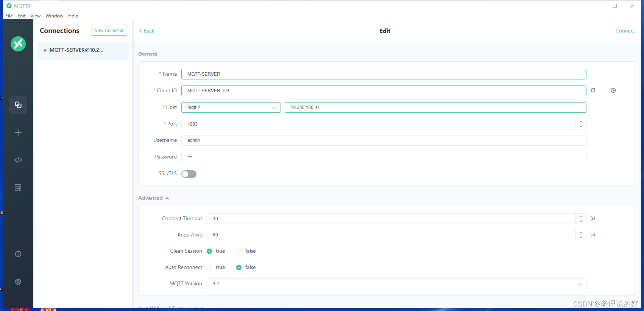The width and height of the screenshot is (644, 311).
Task: Select MQTT-SERVER@10.2... connection in list
Action: 83,50
